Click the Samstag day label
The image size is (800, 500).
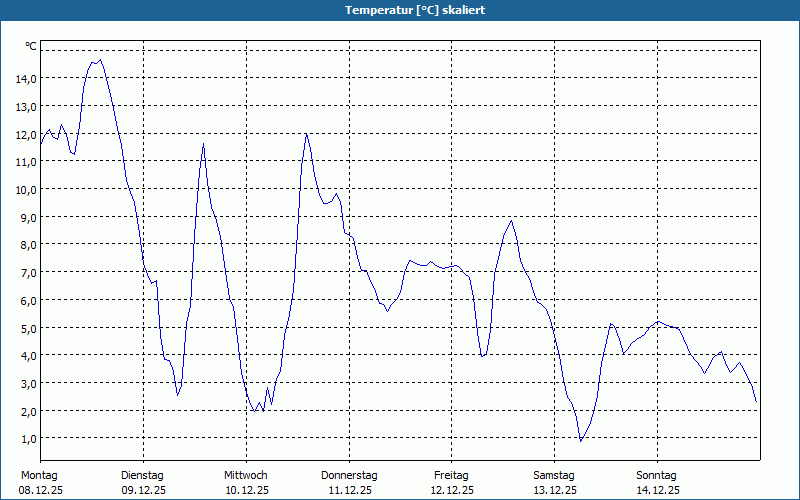pyautogui.click(x=554, y=476)
